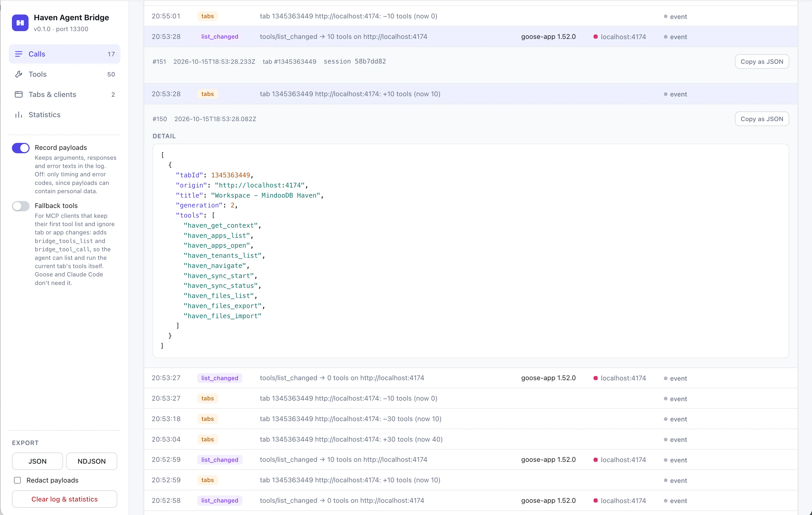Expand the 20:53:27 tabs row

[x=471, y=398]
